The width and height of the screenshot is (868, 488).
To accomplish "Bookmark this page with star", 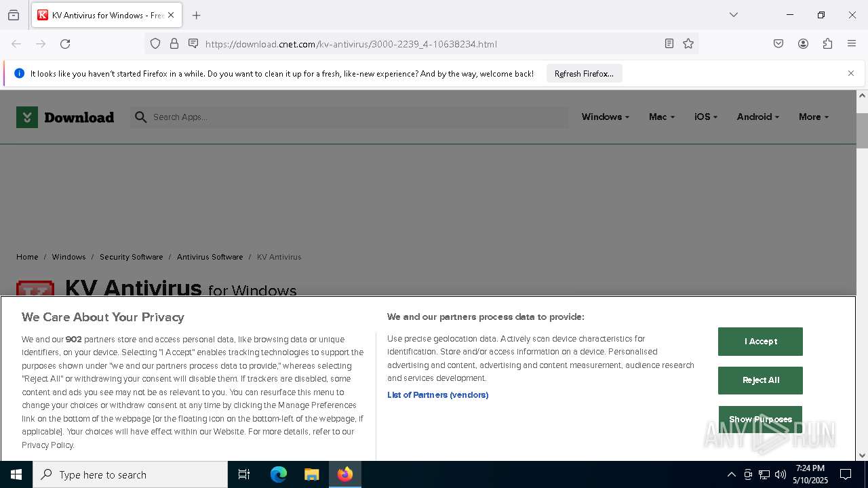I will [x=688, y=44].
